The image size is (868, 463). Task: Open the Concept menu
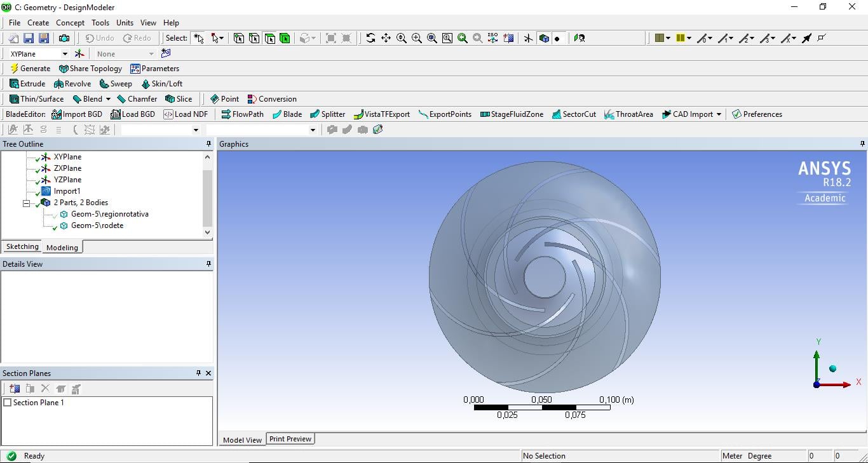[x=70, y=23]
